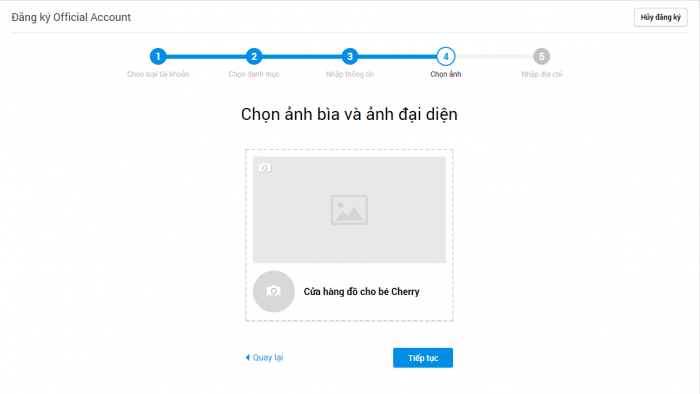Select step 5 circle
The height and width of the screenshot is (394, 700).
(542, 57)
